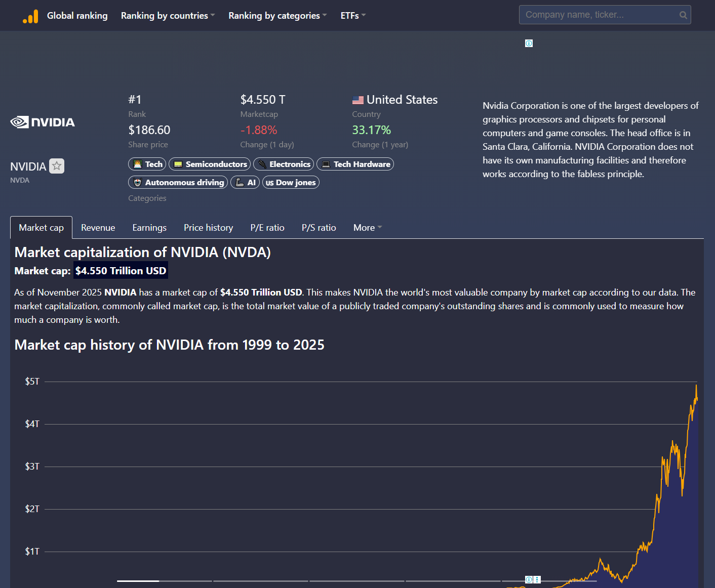
Task: Open the ETFs dropdown menu
Action: coord(352,16)
